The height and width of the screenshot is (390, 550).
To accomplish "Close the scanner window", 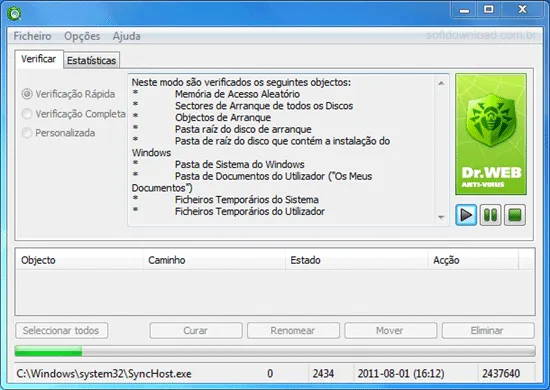I will tap(522, 9).
